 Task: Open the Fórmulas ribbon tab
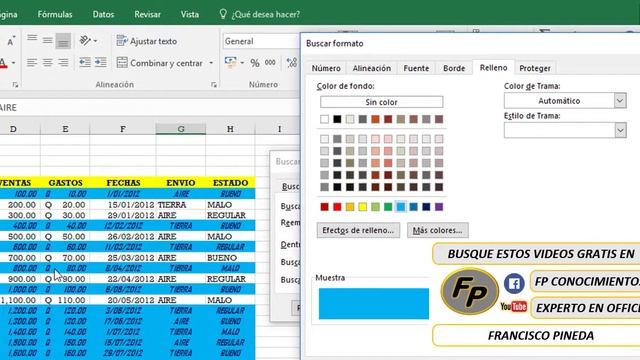coord(55,14)
